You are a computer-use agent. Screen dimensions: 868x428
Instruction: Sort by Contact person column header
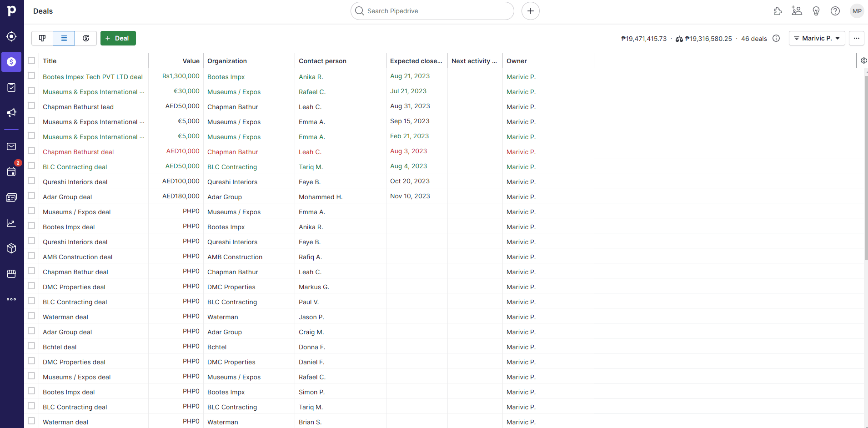pos(322,61)
